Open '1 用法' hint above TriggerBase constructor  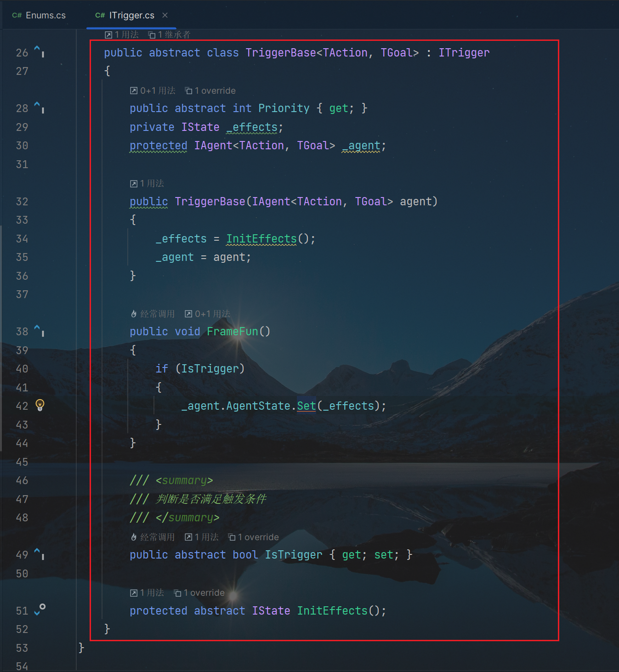[147, 183]
